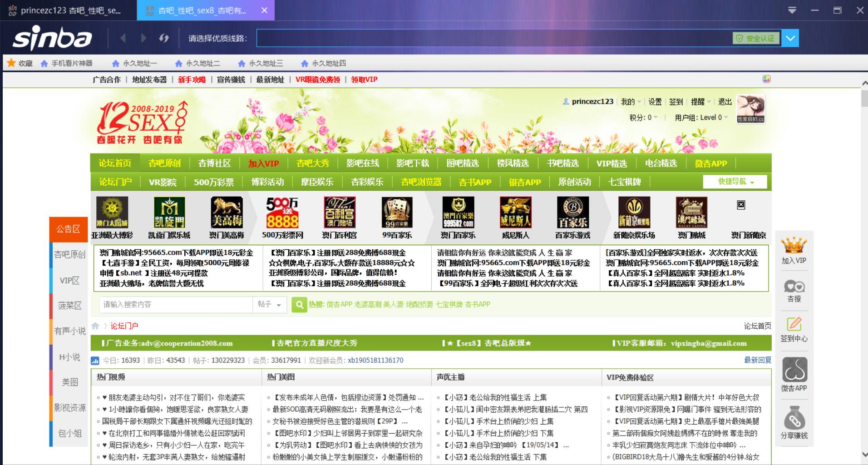868x465 pixels.
Task: Close the active browser tab with its X
Action: pyautogui.click(x=264, y=10)
